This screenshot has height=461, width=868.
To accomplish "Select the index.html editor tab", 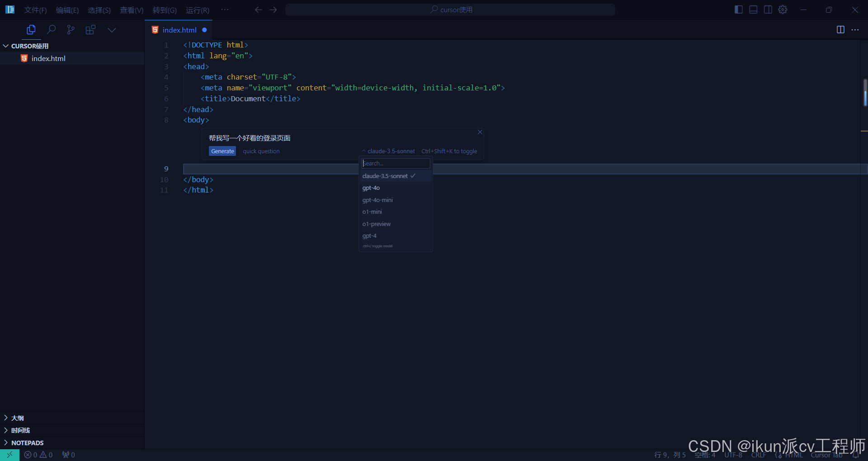I will [x=179, y=30].
